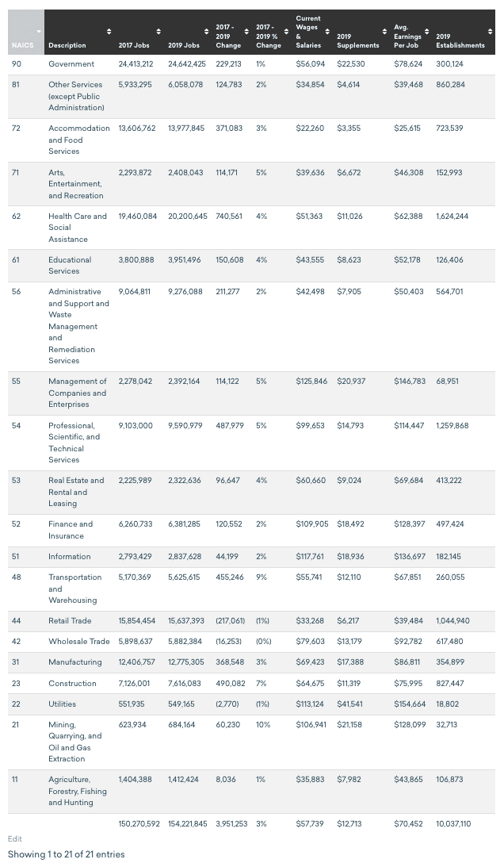The width and height of the screenshot is (504, 863).
Task: Select the Government row description cell
Action: (71, 63)
